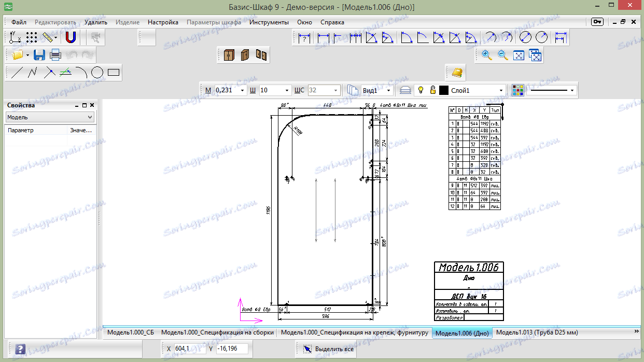Switch to Модель1.013 (Труба D25 мм) tab
Image resolution: width=644 pixels, height=362 pixels.
(x=537, y=332)
